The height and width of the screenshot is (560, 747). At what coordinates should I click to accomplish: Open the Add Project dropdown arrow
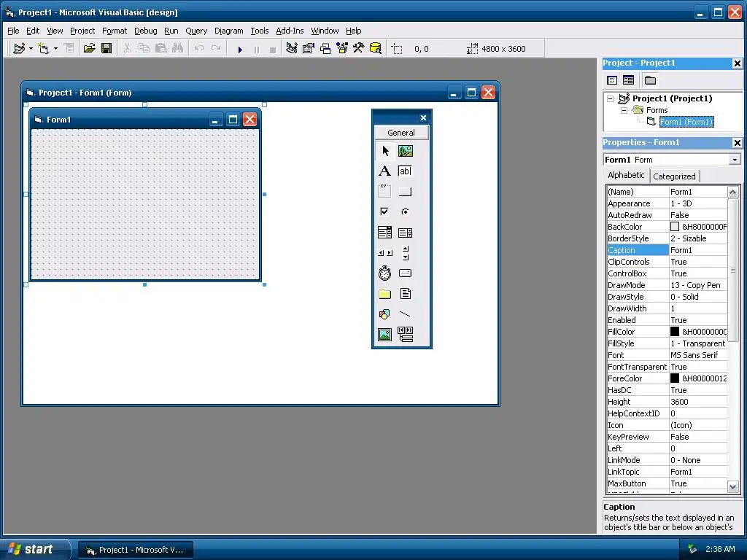coord(31,49)
